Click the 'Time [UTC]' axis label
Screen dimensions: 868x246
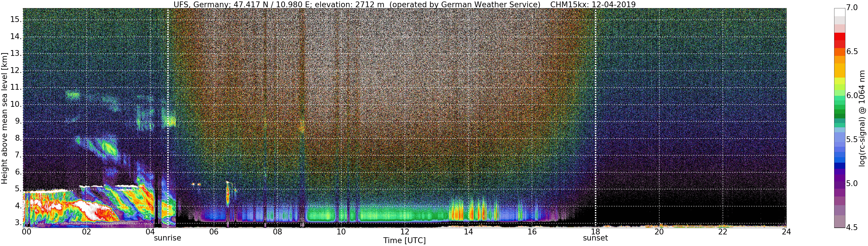(404, 241)
